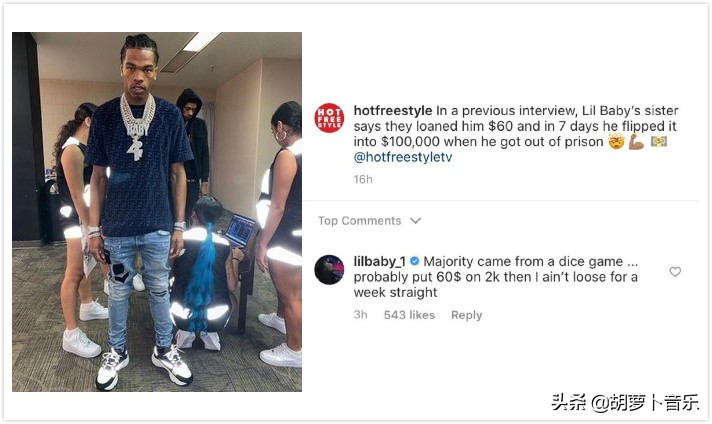The image size is (712, 424).
Task: Click the 头条 @胡萝卜音乐 watermark
Action: 625,402
